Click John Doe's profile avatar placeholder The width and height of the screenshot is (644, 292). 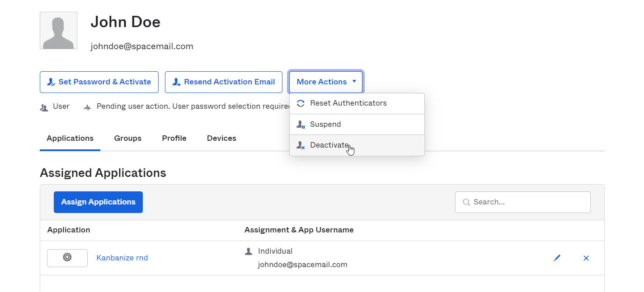pyautogui.click(x=58, y=30)
